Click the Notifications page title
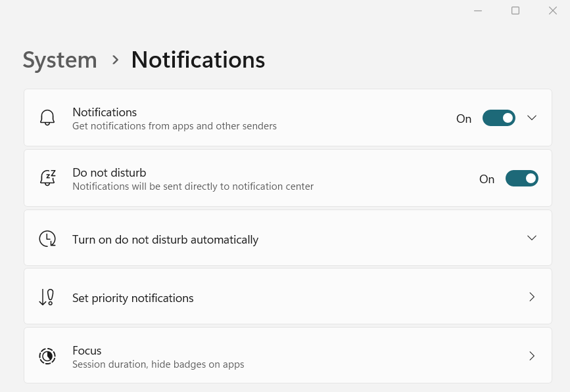The width and height of the screenshot is (570, 392). pyautogui.click(x=198, y=60)
